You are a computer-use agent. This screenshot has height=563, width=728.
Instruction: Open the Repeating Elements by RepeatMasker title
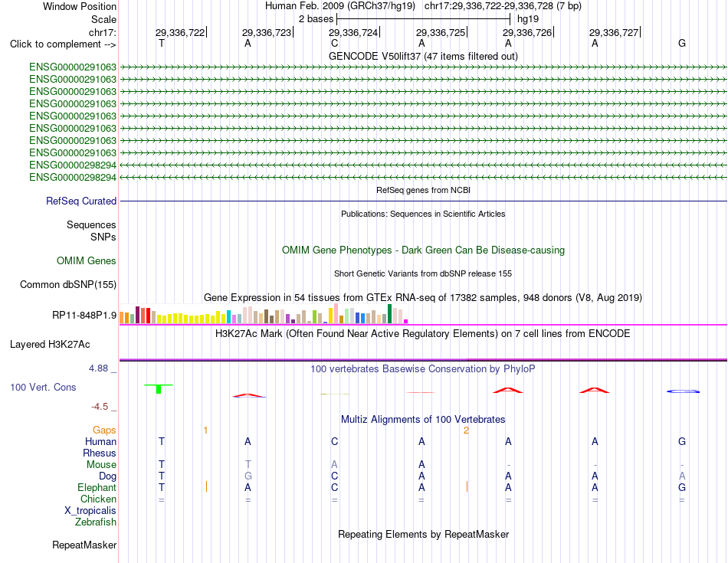tap(423, 534)
